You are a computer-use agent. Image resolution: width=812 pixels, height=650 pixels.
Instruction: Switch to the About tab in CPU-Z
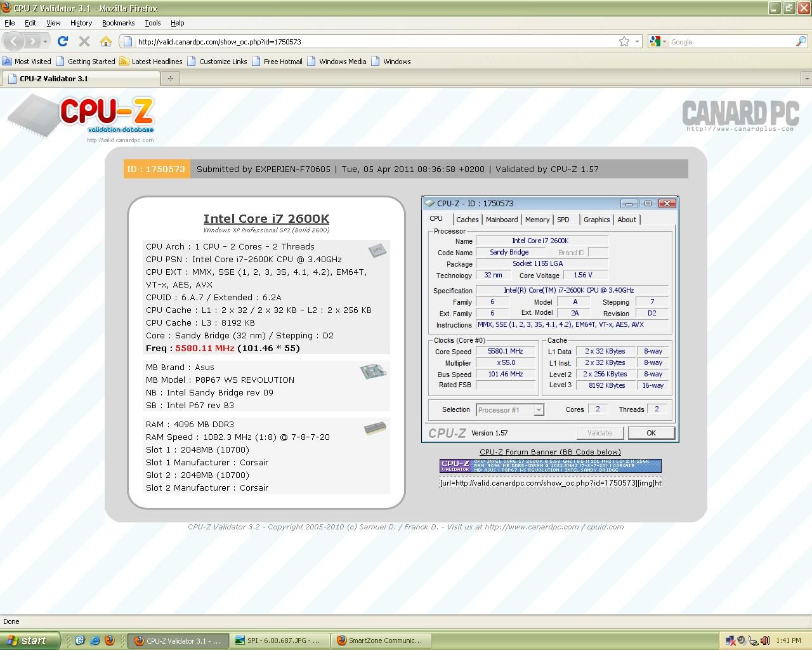[627, 220]
